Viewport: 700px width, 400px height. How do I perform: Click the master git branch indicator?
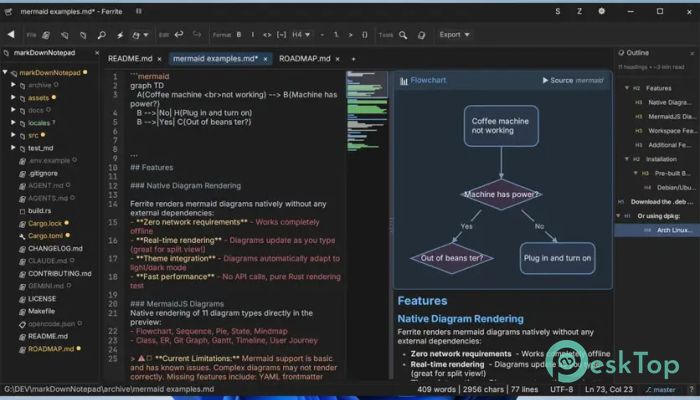coord(660,389)
